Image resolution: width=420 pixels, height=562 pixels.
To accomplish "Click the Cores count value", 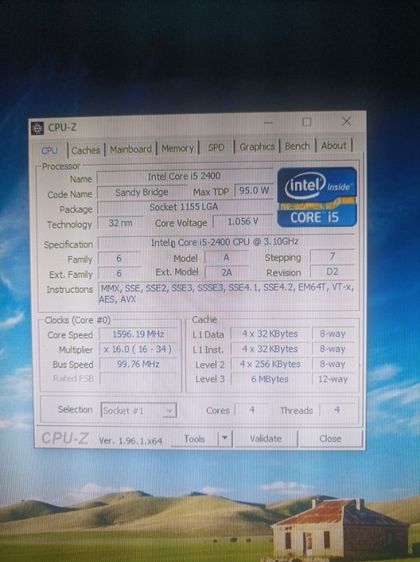I will tap(252, 410).
